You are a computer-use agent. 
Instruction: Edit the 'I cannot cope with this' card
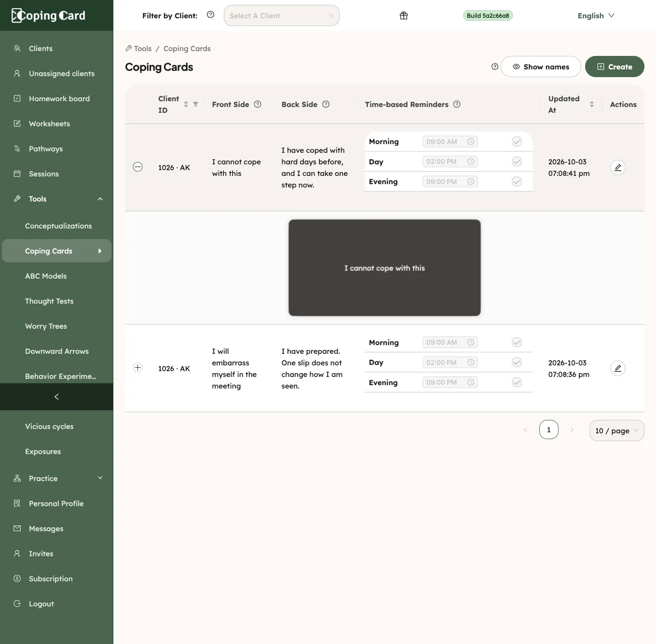click(x=618, y=167)
